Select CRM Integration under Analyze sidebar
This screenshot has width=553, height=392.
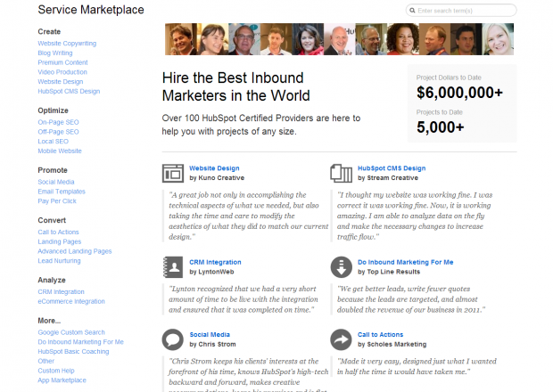click(x=61, y=291)
